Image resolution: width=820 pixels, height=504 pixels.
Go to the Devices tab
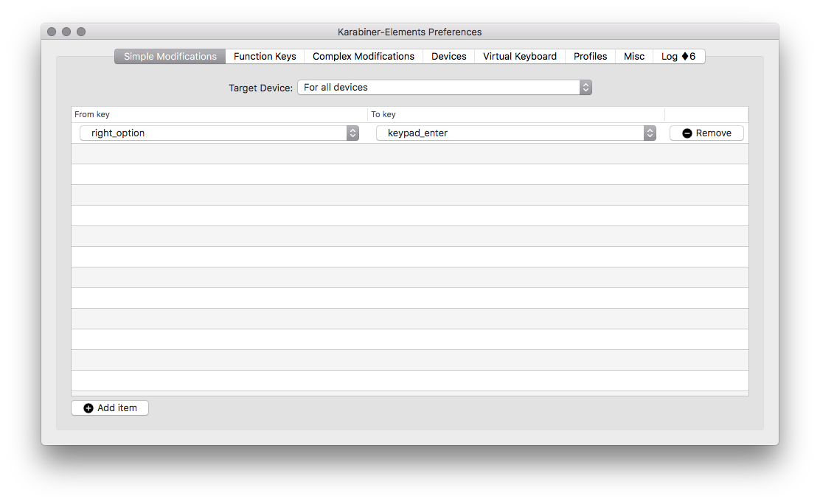click(x=448, y=57)
